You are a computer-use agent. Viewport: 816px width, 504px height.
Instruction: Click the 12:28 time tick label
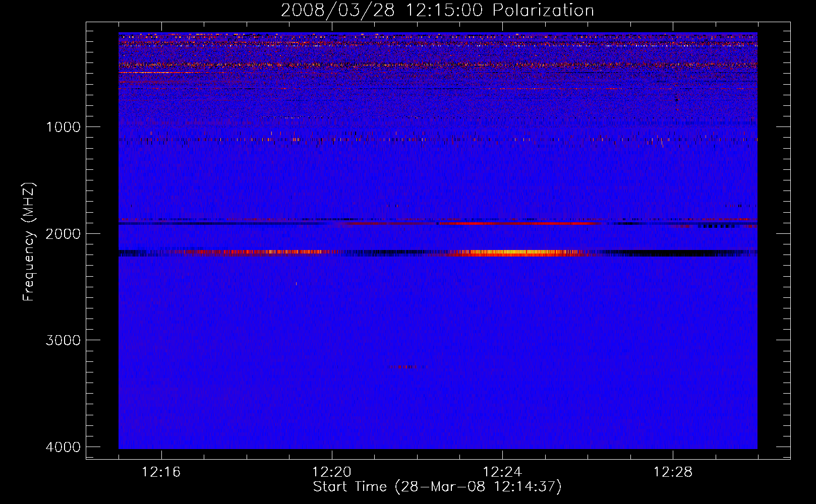pos(673,472)
